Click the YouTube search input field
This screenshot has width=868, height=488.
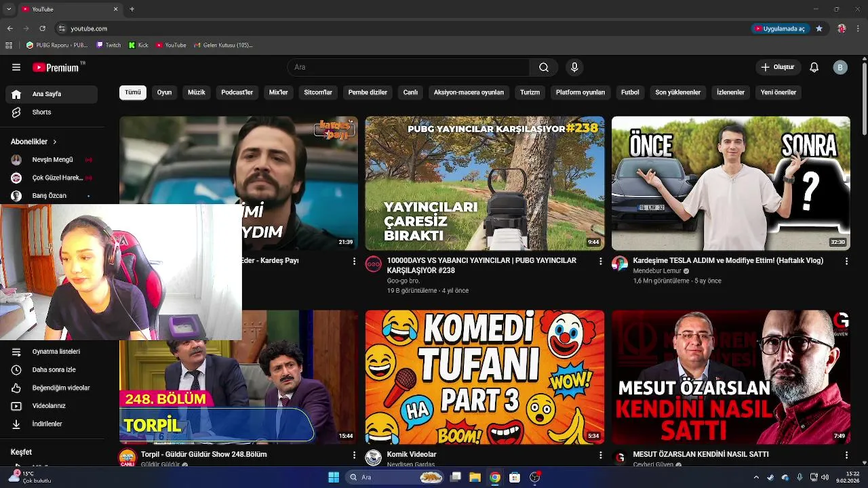tap(408, 67)
